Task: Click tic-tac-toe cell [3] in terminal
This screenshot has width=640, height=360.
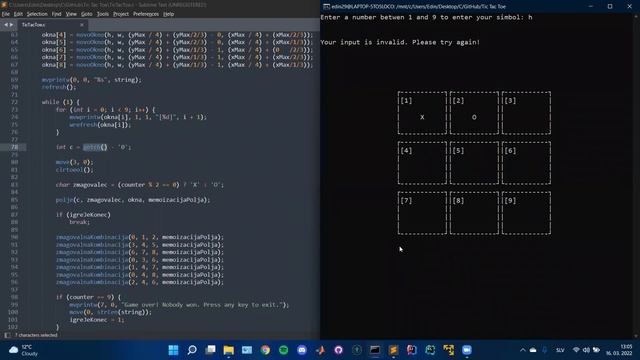Action: tap(526, 113)
